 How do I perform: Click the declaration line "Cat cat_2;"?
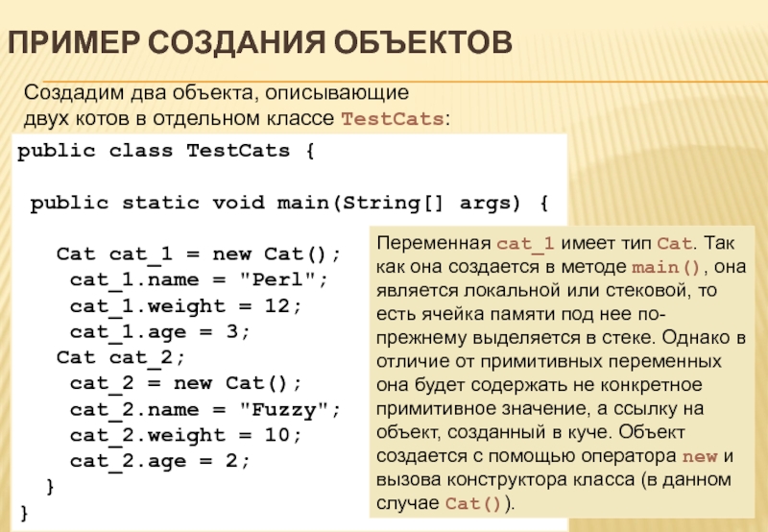(120, 358)
